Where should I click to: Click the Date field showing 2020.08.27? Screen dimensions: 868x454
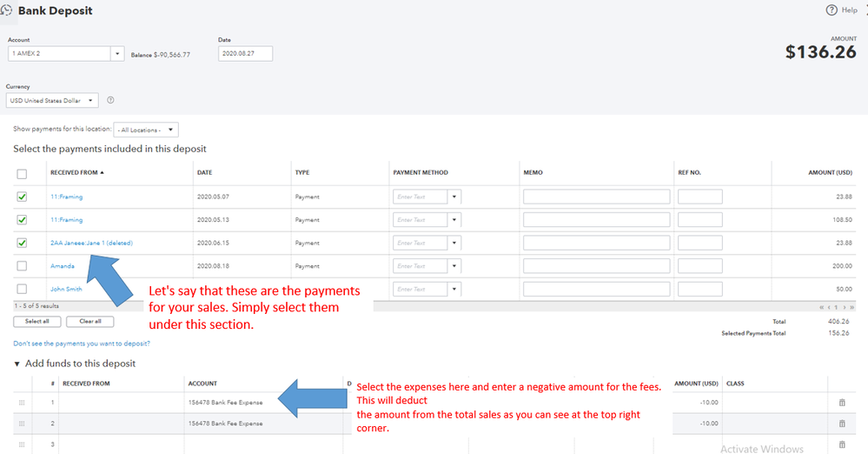point(245,54)
